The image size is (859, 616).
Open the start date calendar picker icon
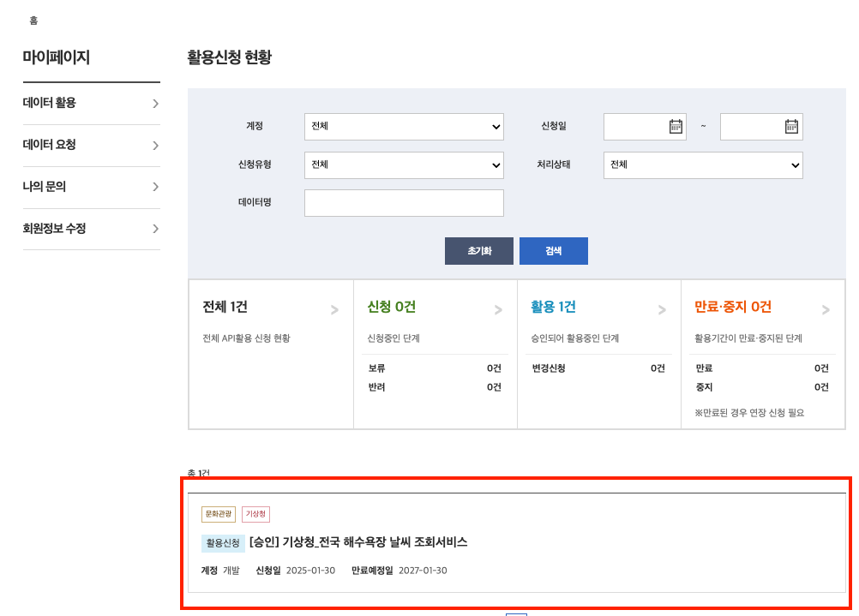pos(676,127)
